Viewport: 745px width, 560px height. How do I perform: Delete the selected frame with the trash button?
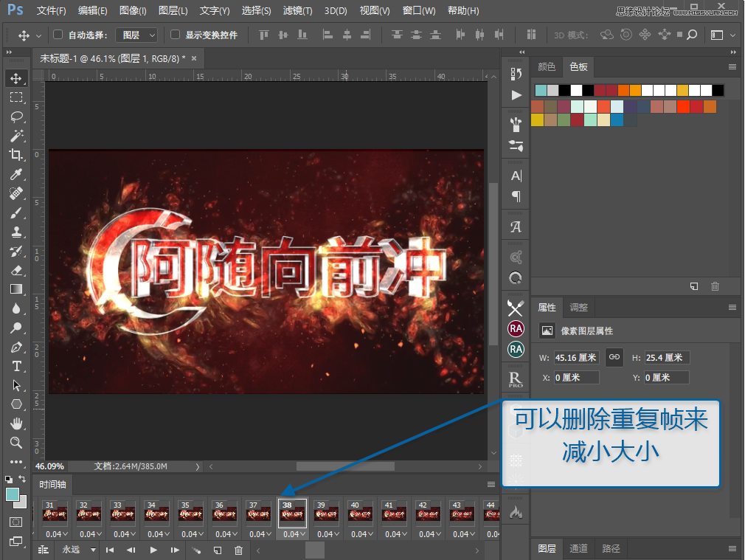coord(238,550)
